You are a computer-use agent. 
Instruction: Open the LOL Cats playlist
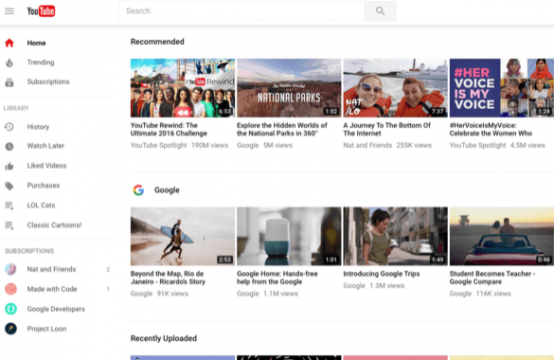(41, 205)
